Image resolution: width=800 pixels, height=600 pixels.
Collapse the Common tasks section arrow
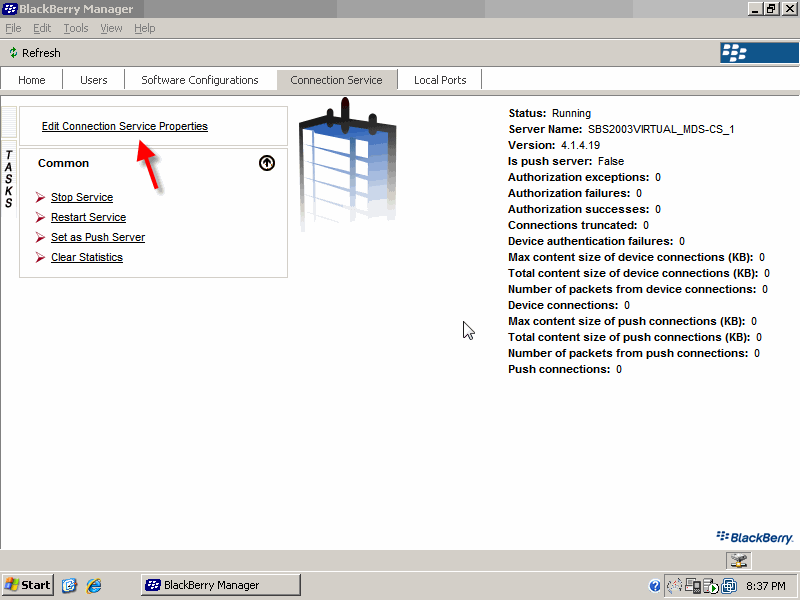pos(267,163)
